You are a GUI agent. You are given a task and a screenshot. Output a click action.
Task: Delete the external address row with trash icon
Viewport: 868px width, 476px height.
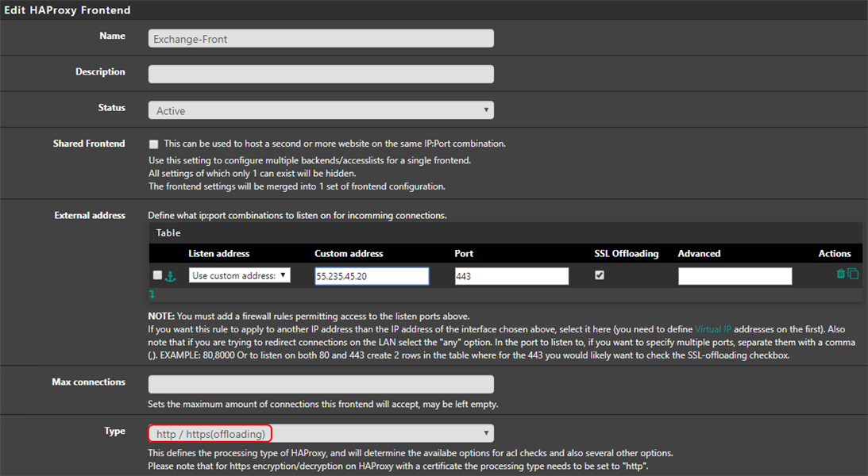[x=841, y=274]
